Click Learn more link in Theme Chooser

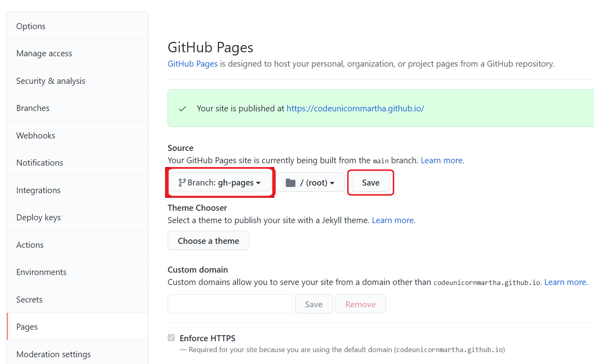click(x=392, y=220)
